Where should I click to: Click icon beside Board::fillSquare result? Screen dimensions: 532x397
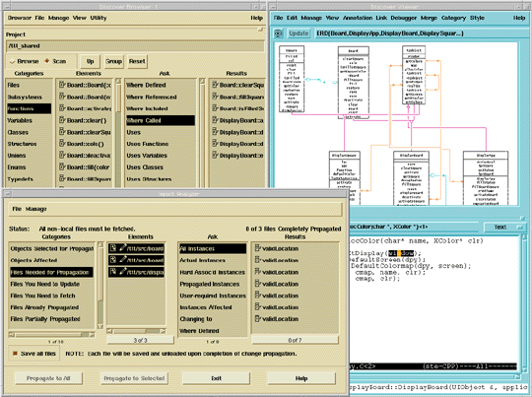(215, 97)
